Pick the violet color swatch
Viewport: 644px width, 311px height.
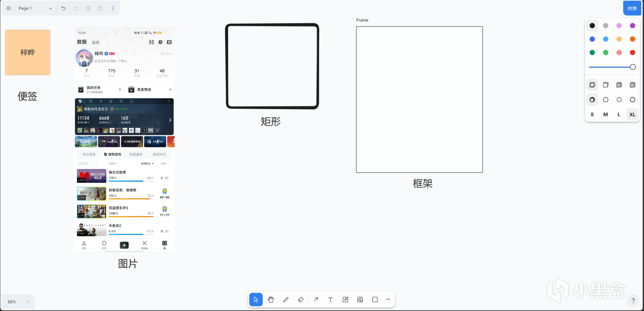pyautogui.click(x=632, y=26)
